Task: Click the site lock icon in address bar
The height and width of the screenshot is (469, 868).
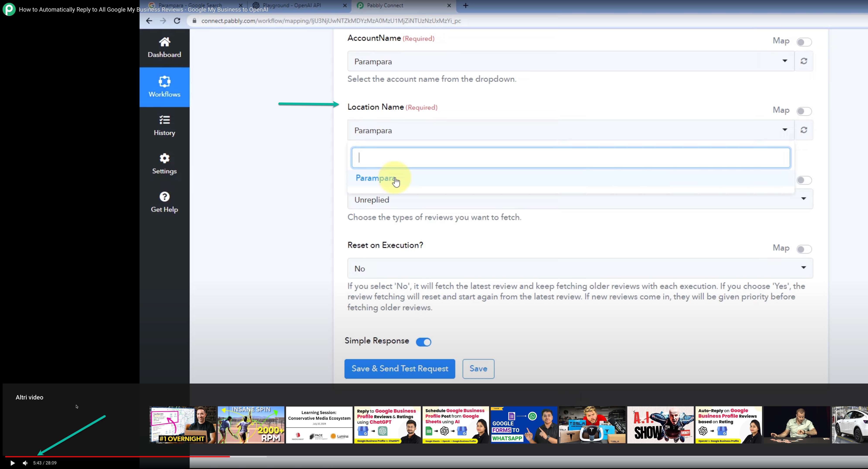Action: (x=194, y=21)
